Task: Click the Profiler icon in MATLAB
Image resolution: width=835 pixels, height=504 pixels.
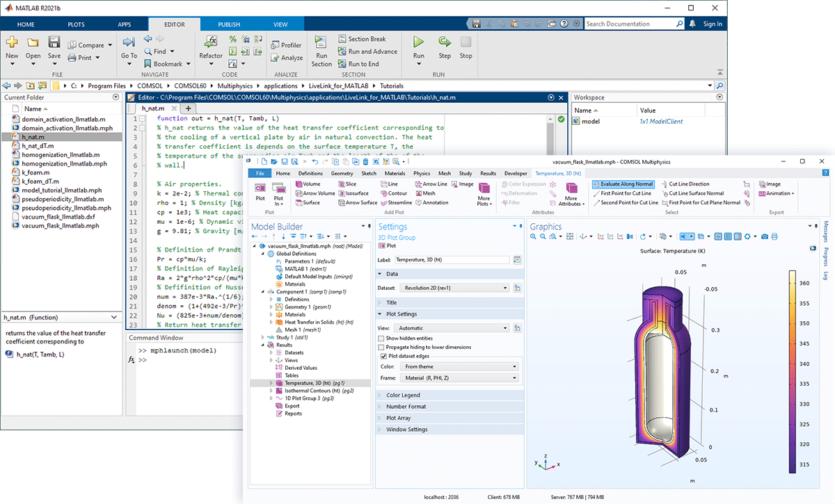Action: pos(286,45)
